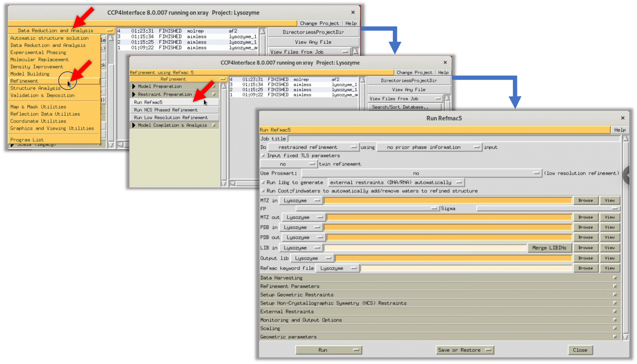Image resolution: width=637 pixels, height=364 pixels.
Task: Click the Merge LIBINs button
Action: (x=549, y=248)
